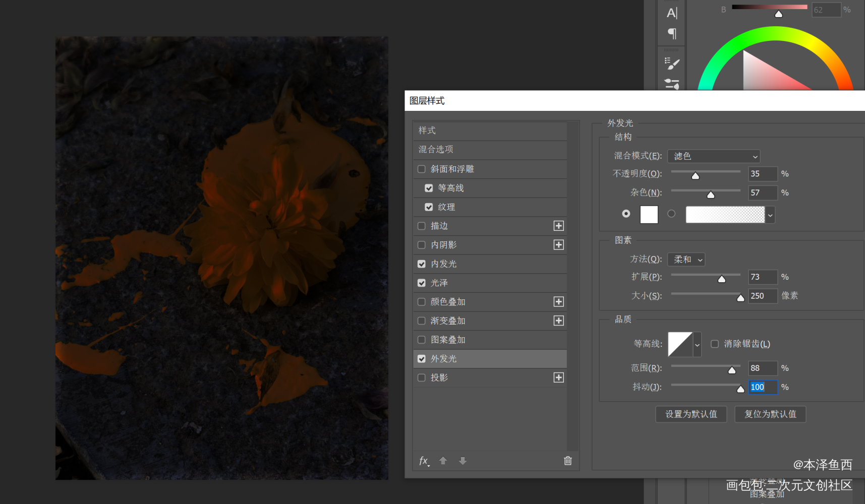The width and height of the screenshot is (865, 504).
Task: Click the plus icon beside 描边
Action: click(558, 226)
